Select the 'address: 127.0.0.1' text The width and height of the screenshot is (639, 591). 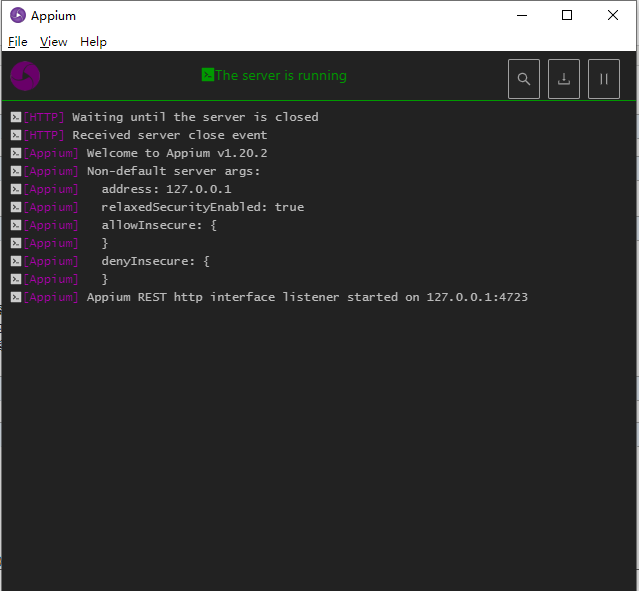(166, 189)
